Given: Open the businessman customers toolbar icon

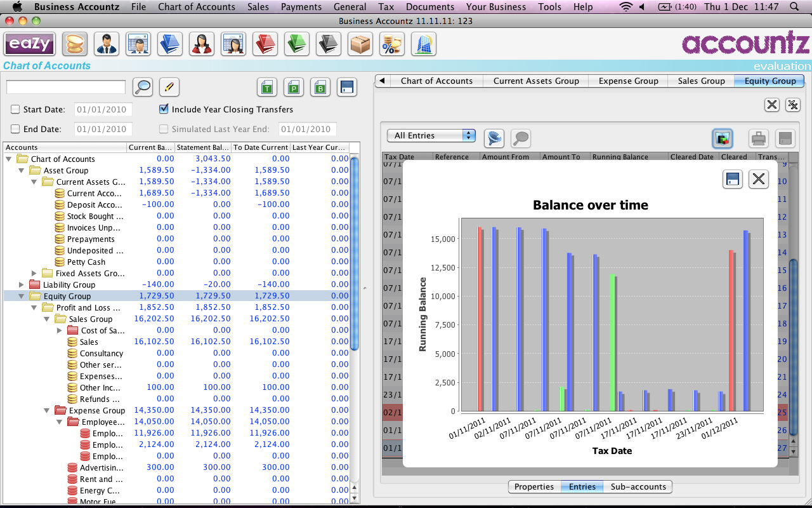Looking at the screenshot, I should pos(107,44).
